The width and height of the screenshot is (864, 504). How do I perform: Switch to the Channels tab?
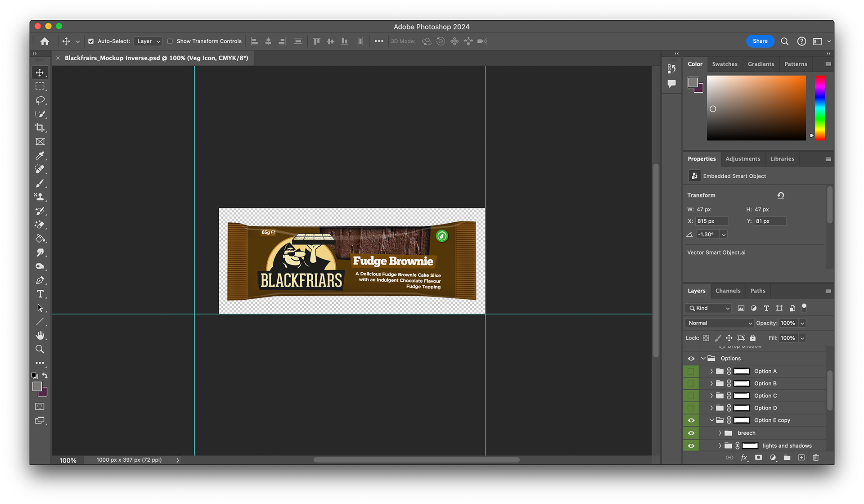pyautogui.click(x=728, y=291)
